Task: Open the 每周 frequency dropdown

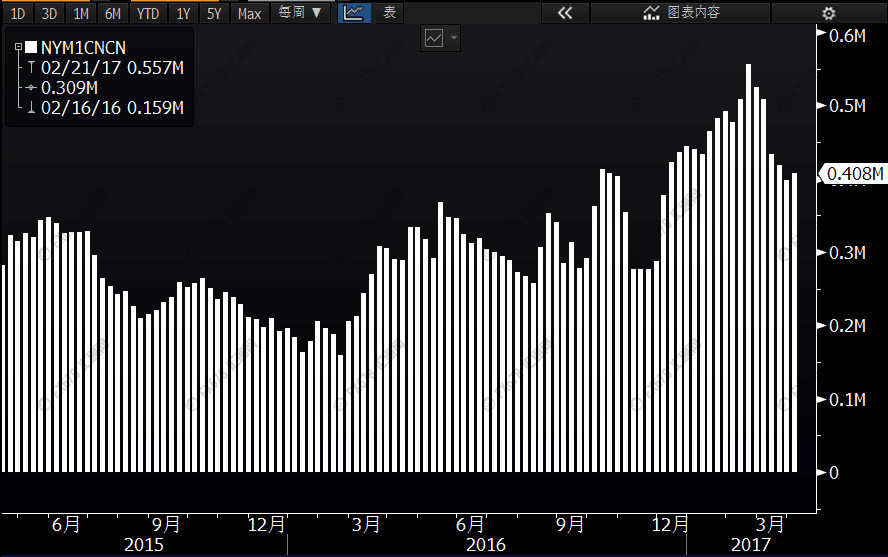Action: (x=300, y=13)
